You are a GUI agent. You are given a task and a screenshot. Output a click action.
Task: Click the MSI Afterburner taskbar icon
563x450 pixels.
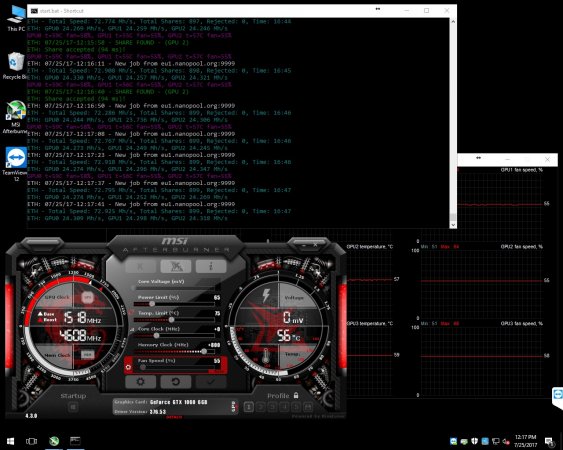click(54, 441)
